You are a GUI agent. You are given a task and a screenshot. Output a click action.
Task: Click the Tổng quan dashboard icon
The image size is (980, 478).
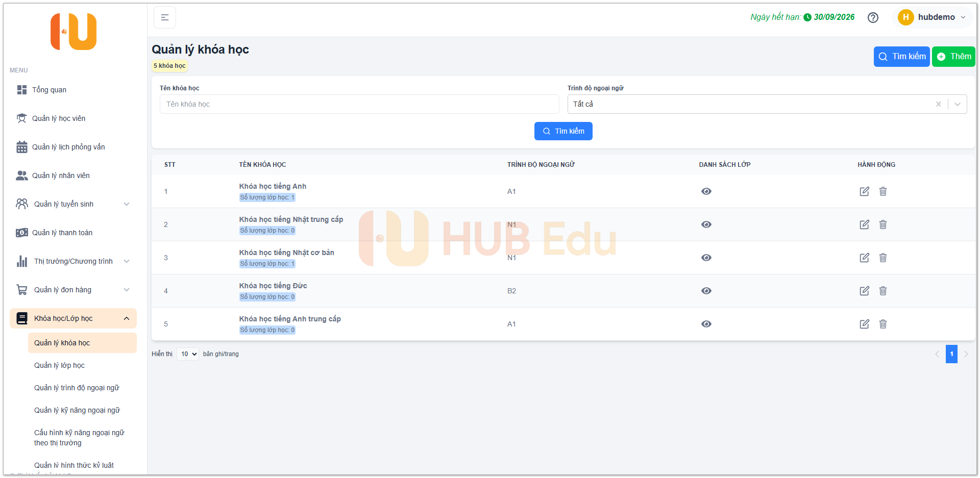[x=22, y=90]
